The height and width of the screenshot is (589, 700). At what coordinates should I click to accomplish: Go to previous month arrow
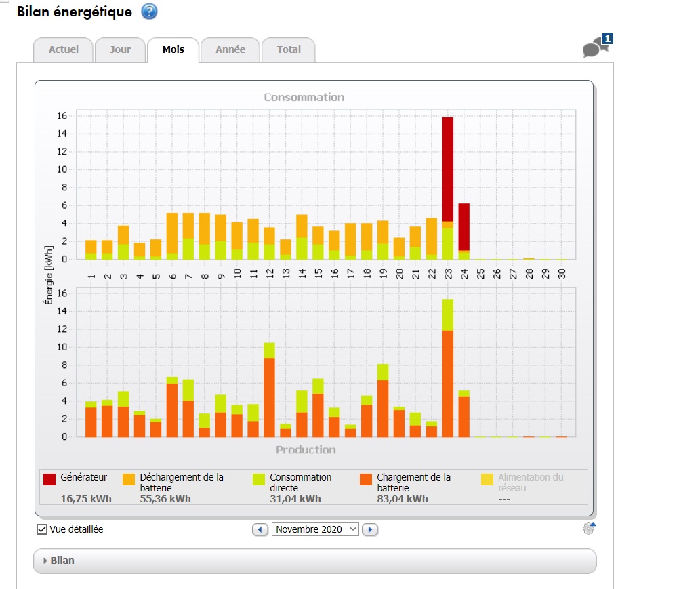pyautogui.click(x=260, y=529)
